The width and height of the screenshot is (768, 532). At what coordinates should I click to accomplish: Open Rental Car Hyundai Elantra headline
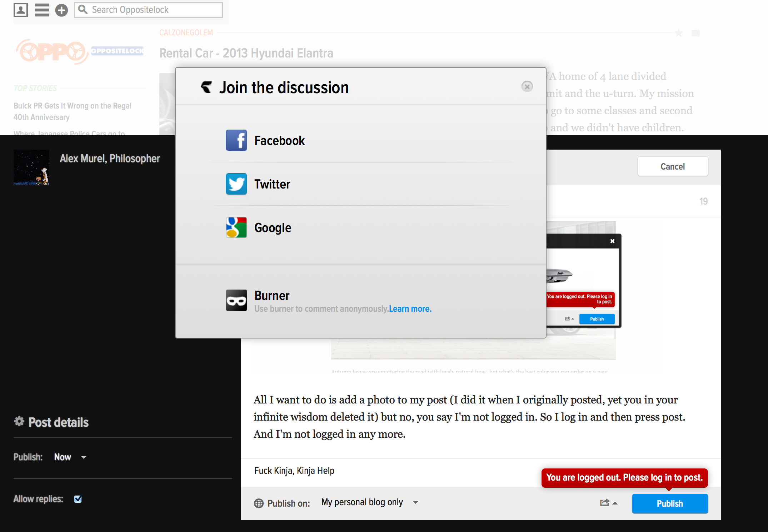click(x=246, y=53)
